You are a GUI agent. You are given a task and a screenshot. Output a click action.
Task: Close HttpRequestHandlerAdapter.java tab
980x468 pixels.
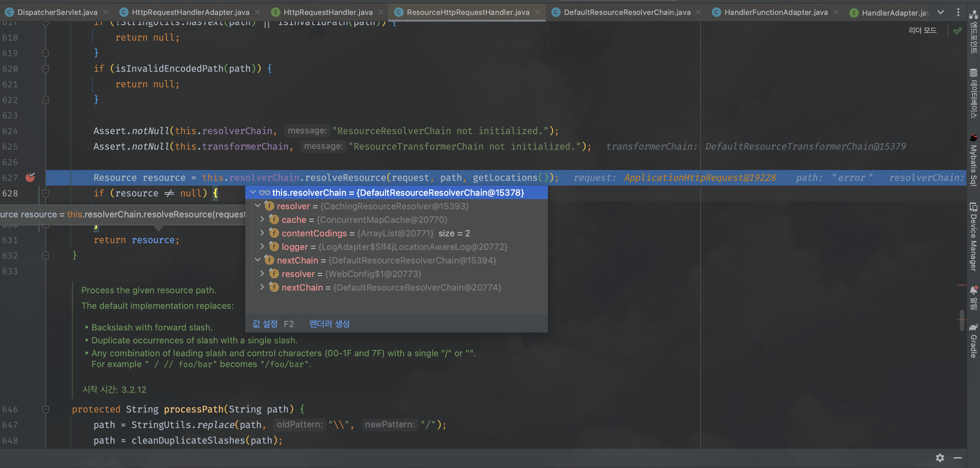(258, 12)
